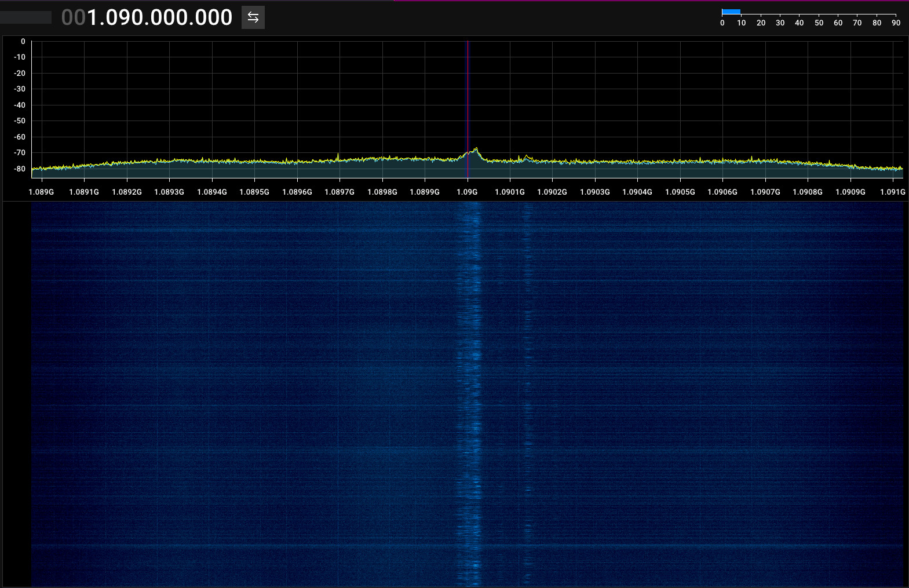909x588 pixels.
Task: Click the blue VFO line in the spectrum
Action: coord(468,109)
